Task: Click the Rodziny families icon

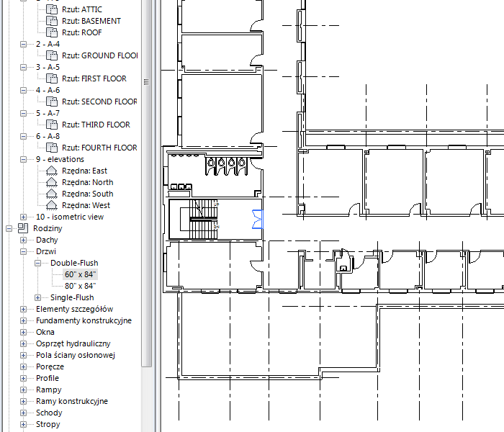Action: point(22,228)
